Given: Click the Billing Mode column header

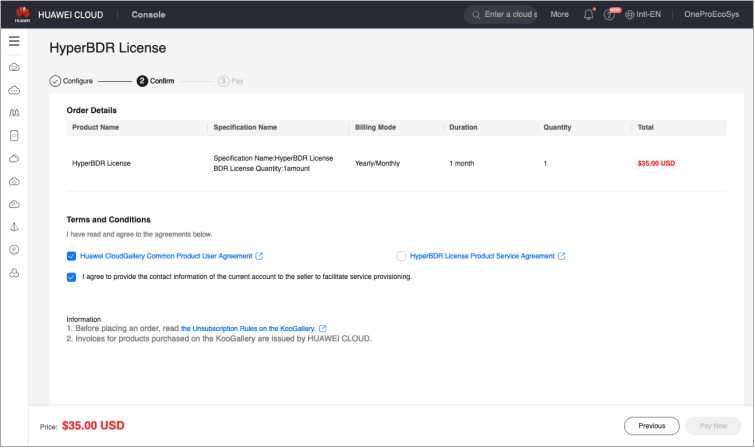Looking at the screenshot, I should point(375,127).
